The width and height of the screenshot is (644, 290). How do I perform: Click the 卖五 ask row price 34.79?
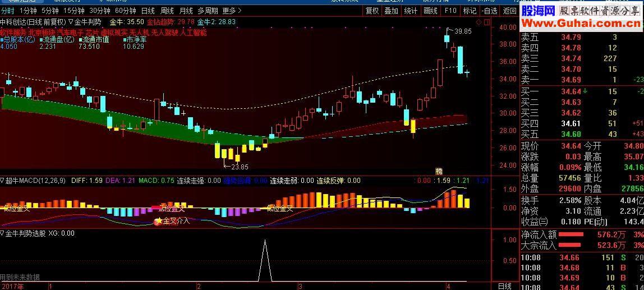click(571, 37)
